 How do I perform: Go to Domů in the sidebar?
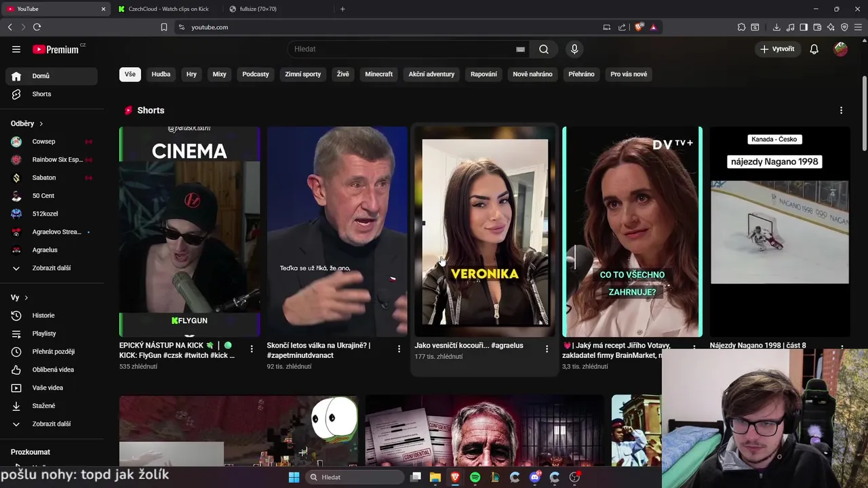[52, 76]
